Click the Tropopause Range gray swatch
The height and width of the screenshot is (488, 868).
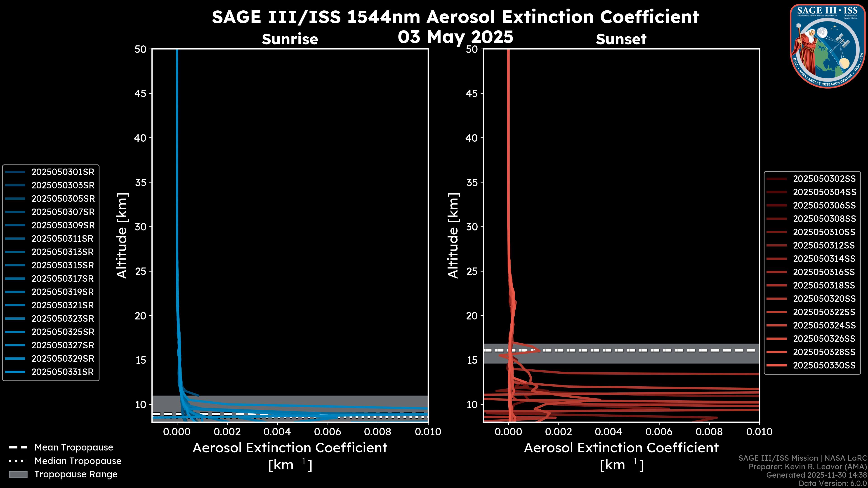pos(18,474)
